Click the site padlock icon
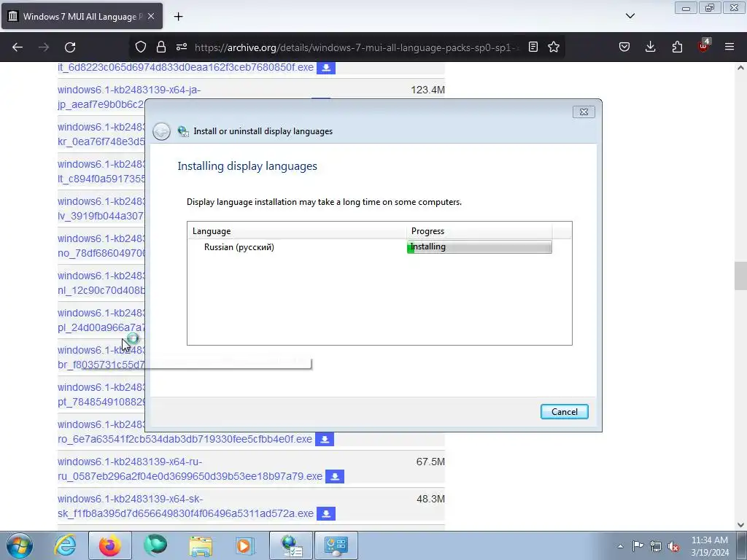The width and height of the screenshot is (747, 560). [x=161, y=47]
